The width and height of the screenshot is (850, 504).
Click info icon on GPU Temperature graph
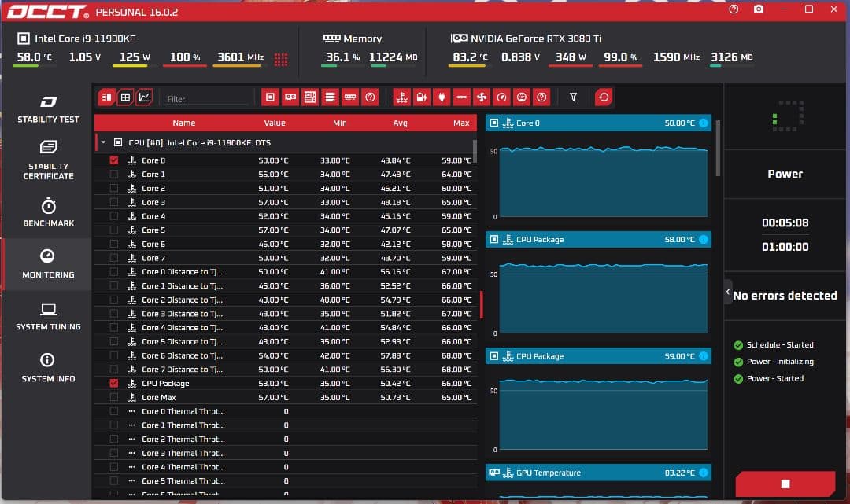point(703,473)
